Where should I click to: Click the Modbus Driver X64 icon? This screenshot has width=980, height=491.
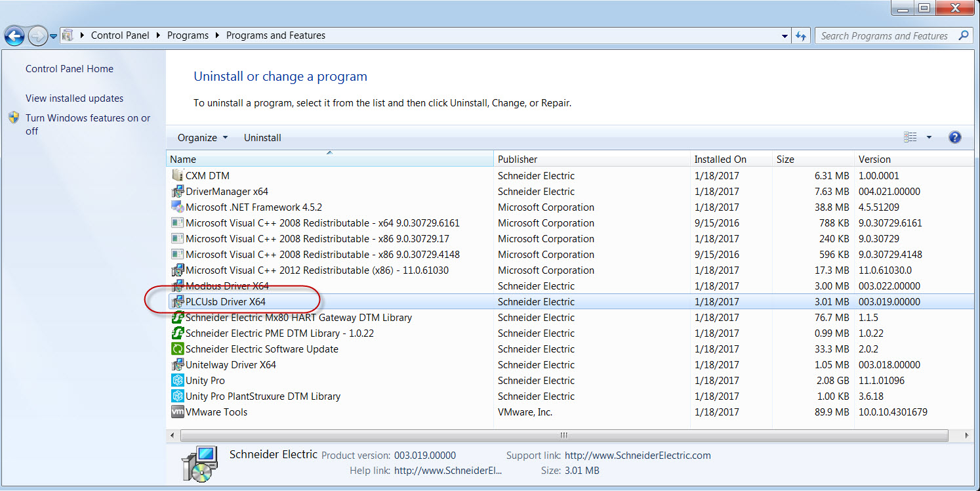click(x=177, y=286)
